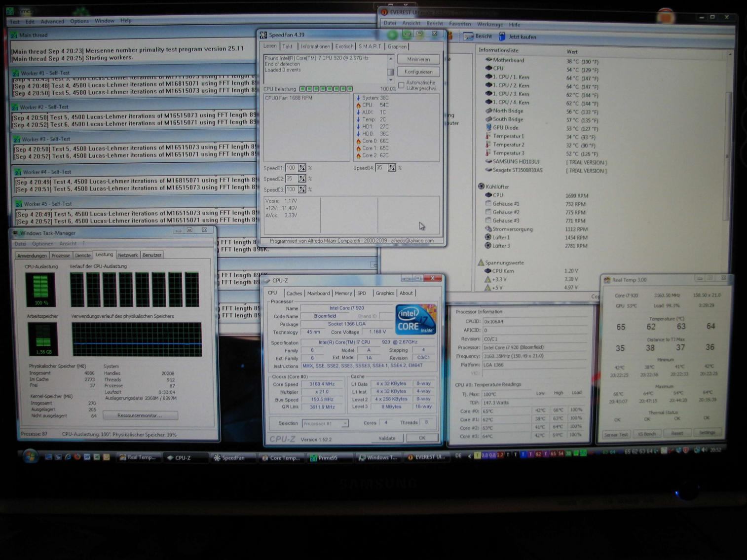The height and width of the screenshot is (560, 747).
Task: Click the Speed02 spinner arrows in SpeedFan
Action: click(x=302, y=179)
